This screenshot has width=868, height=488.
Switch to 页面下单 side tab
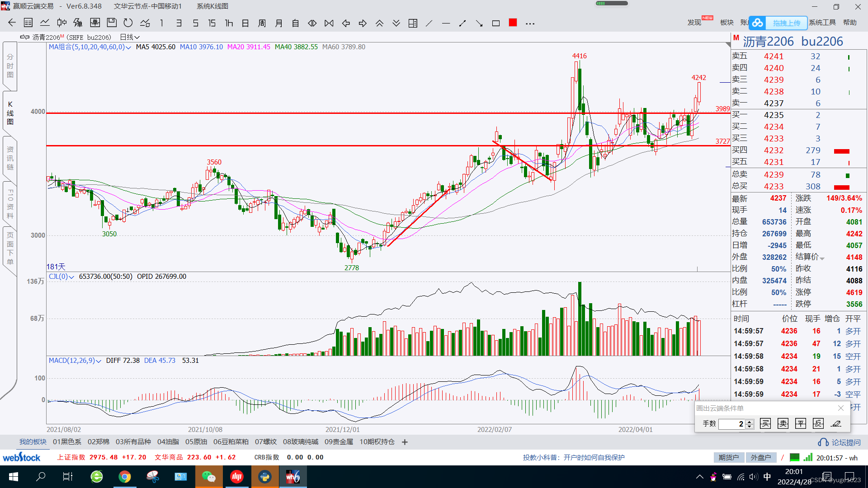(x=10, y=249)
